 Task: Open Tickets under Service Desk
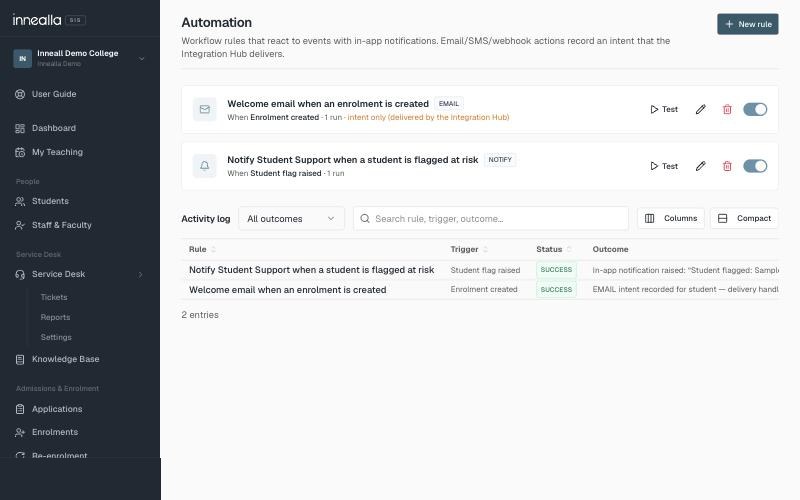click(x=54, y=297)
